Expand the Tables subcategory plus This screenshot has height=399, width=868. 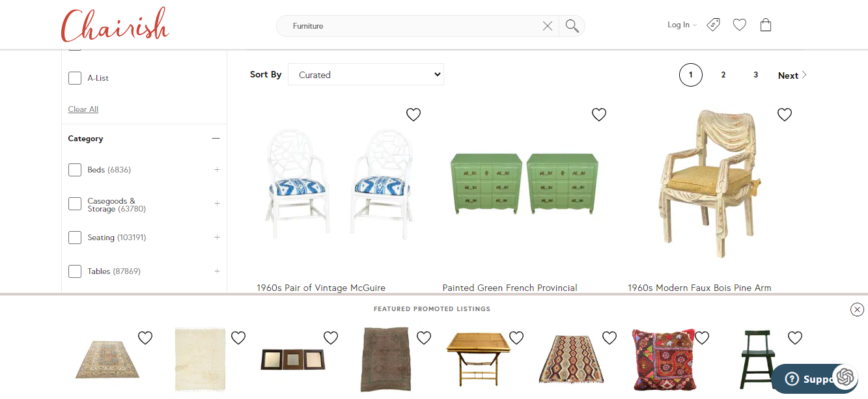pyautogui.click(x=217, y=271)
